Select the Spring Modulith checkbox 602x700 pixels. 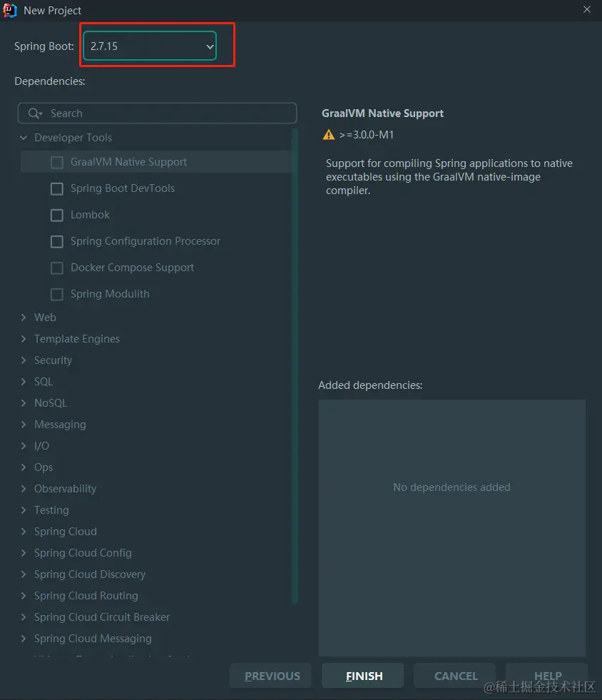click(56, 294)
